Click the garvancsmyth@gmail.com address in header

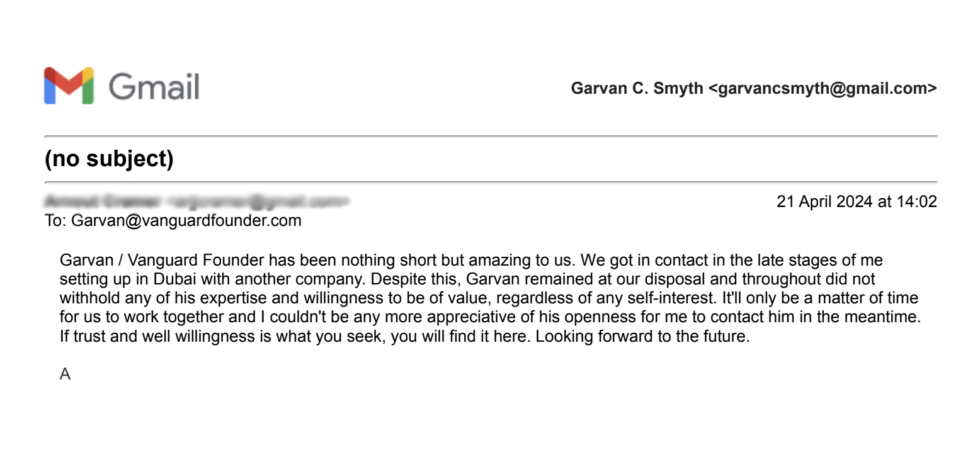pos(823,89)
